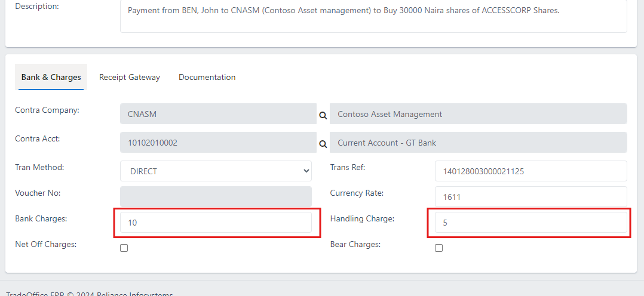Click the 'Handling Charge:' label

click(x=362, y=219)
